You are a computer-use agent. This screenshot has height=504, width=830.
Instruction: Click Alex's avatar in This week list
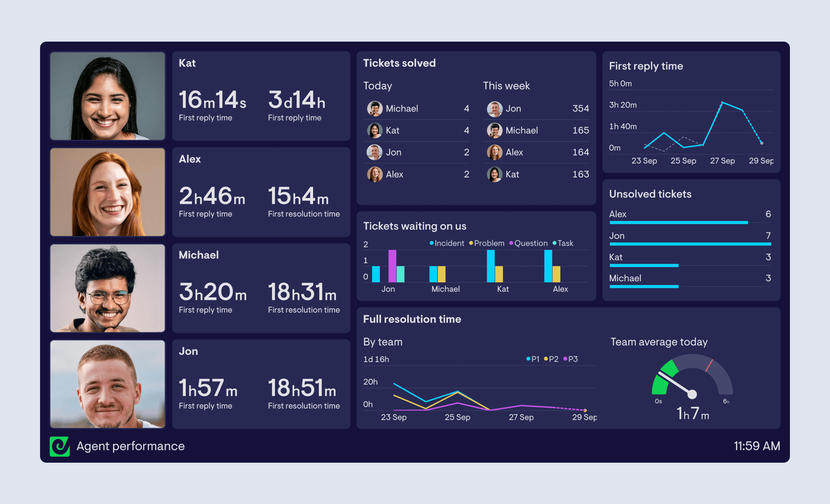[x=494, y=152]
